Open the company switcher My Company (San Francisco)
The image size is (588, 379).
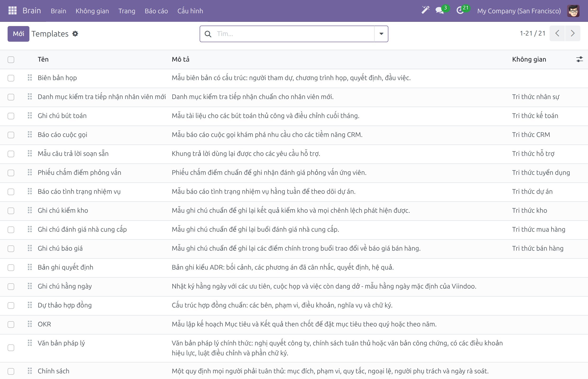click(519, 11)
